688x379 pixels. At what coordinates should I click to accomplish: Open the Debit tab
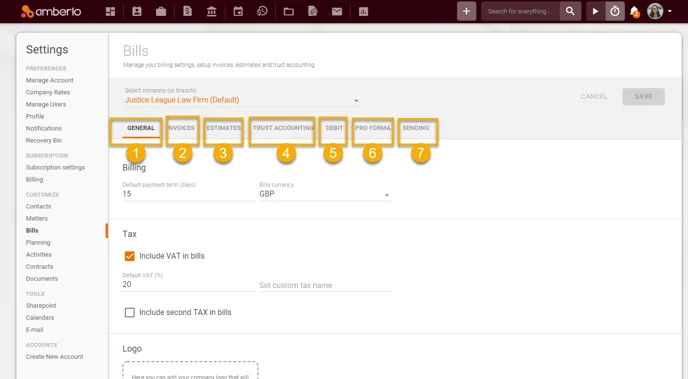[x=334, y=128]
